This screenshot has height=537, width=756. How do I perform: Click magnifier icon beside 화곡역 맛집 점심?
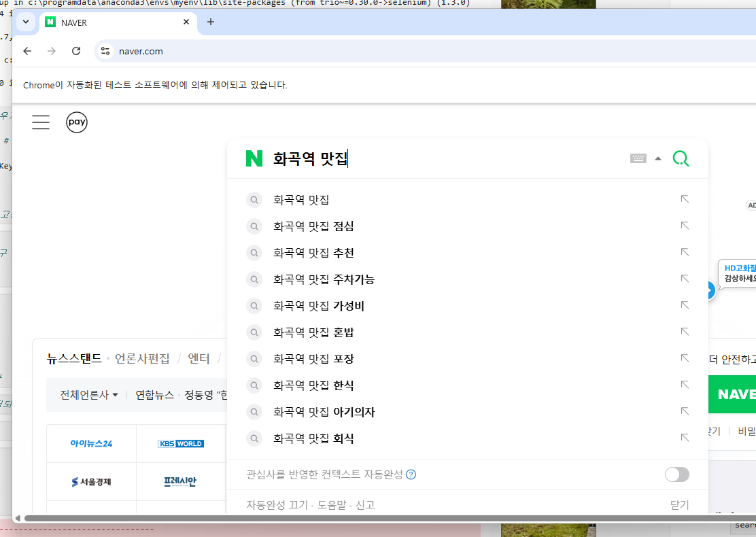[254, 226]
